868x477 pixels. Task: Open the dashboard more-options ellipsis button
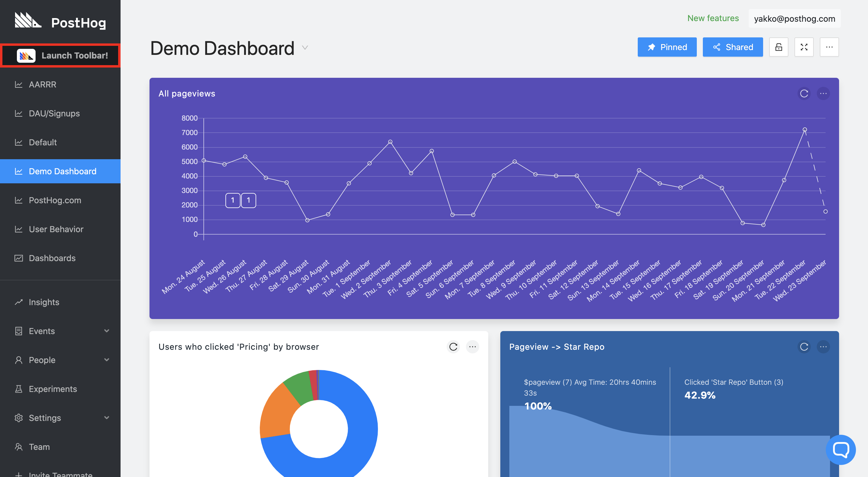tap(829, 47)
